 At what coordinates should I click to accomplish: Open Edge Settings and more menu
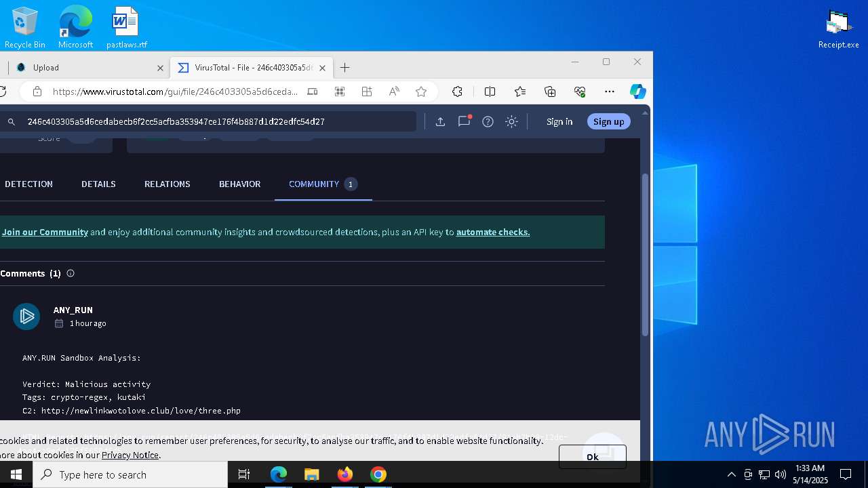click(610, 91)
